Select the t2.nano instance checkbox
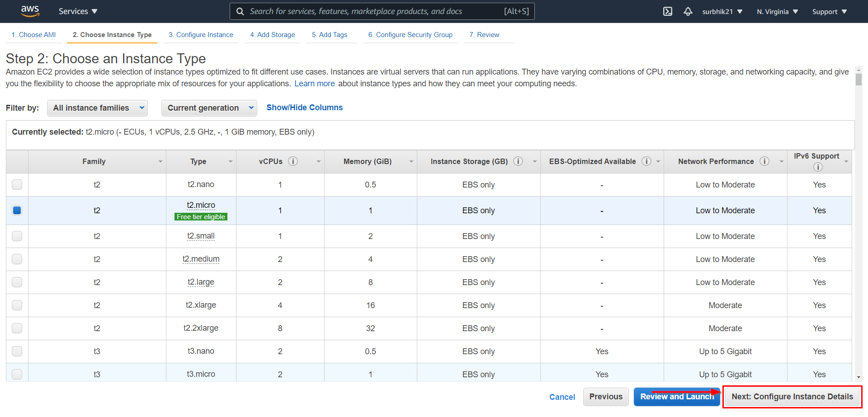 coord(17,184)
